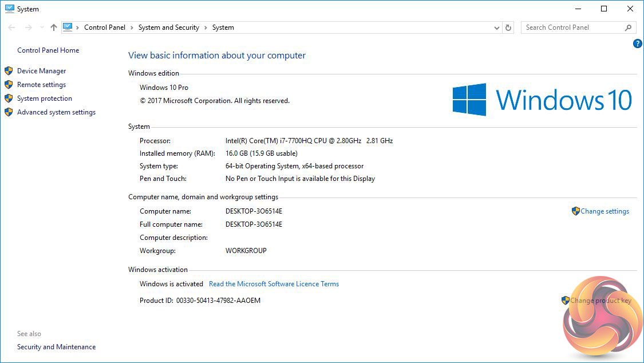This screenshot has width=644, height=363.
Task: Open Advanced system settings
Action: 56,112
